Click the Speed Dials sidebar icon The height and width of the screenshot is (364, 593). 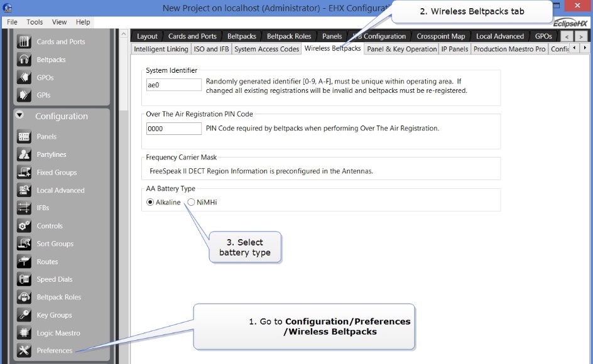(x=24, y=279)
